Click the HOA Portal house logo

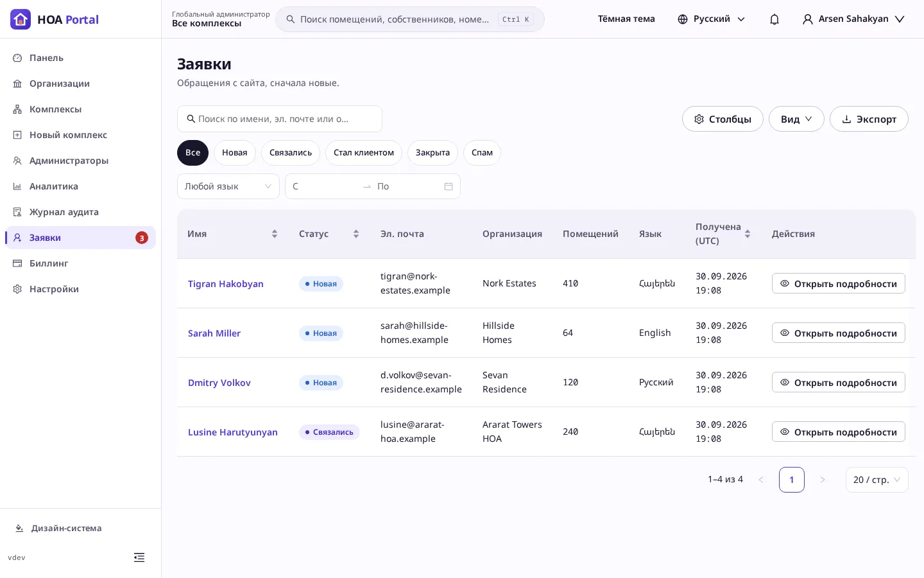pos(21,19)
